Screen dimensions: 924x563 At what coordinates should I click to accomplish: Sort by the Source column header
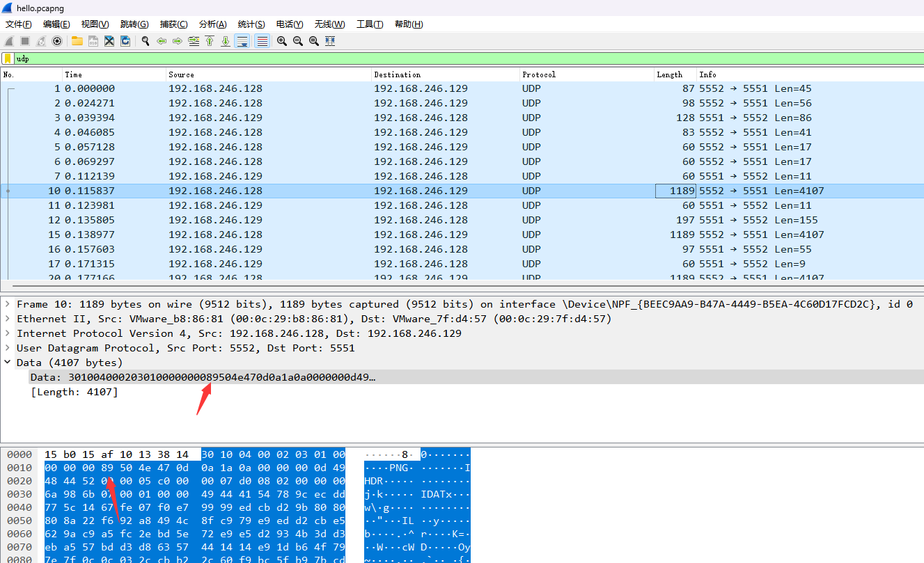[269, 74]
